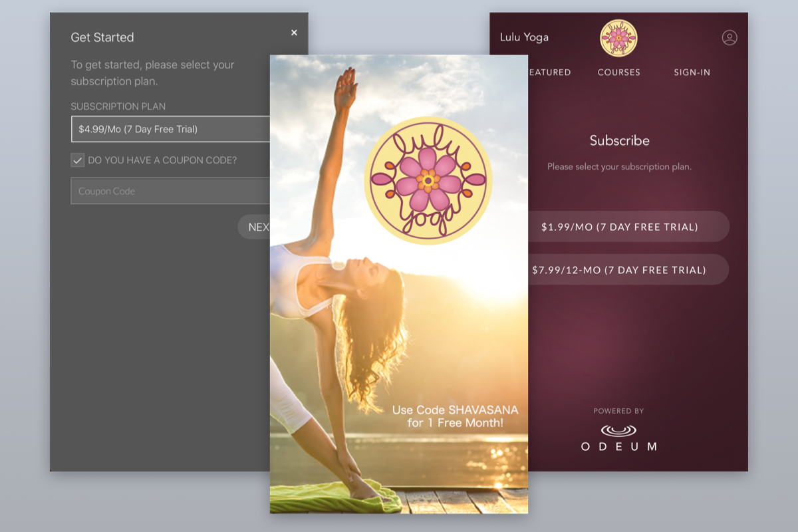
Task: Open the FEATURED tab
Action: 549,72
